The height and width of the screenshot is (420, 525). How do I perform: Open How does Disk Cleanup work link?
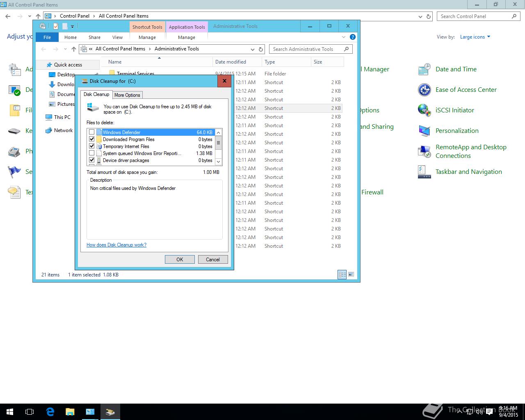pyautogui.click(x=116, y=245)
